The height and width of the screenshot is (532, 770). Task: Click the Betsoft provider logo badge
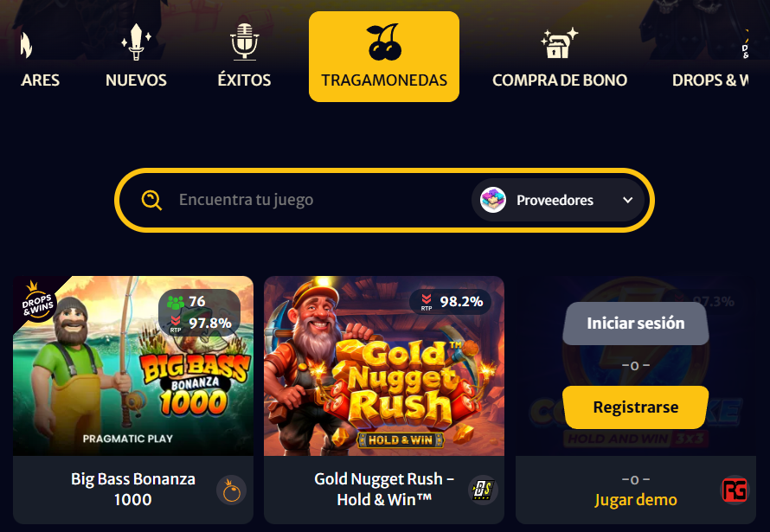(483, 490)
